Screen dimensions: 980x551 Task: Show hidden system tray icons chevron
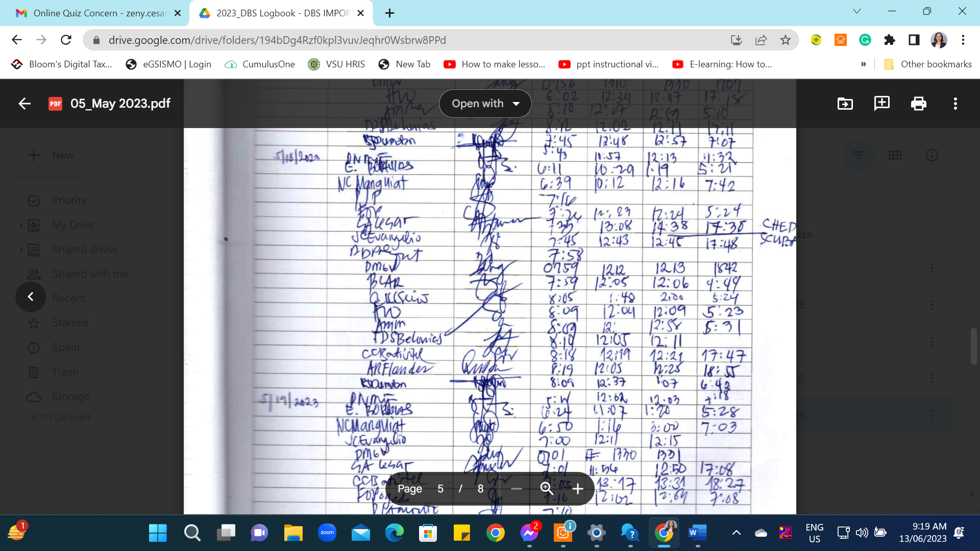pos(736,533)
